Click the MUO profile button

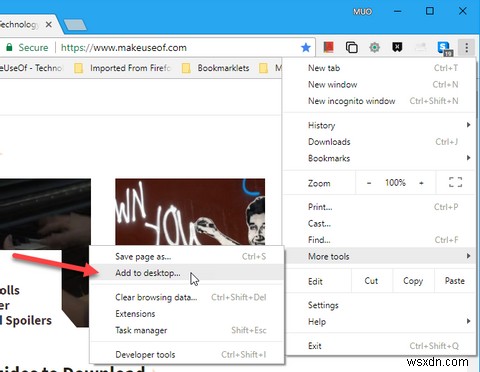pos(362,12)
